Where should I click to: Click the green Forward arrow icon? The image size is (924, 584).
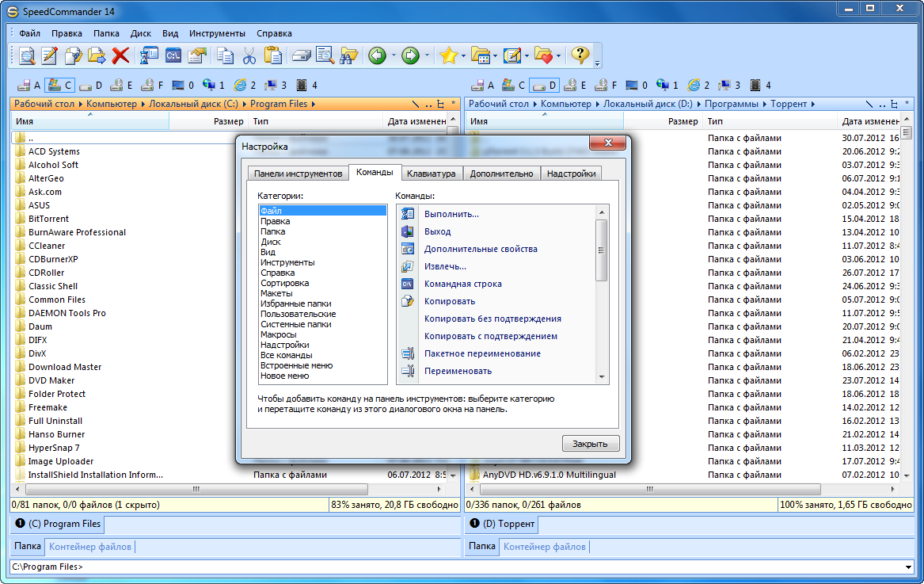pos(410,55)
